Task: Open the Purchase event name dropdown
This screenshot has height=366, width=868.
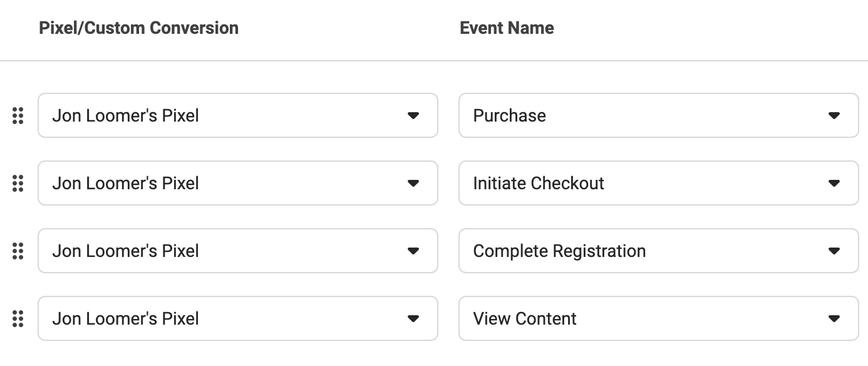Action: [658, 115]
